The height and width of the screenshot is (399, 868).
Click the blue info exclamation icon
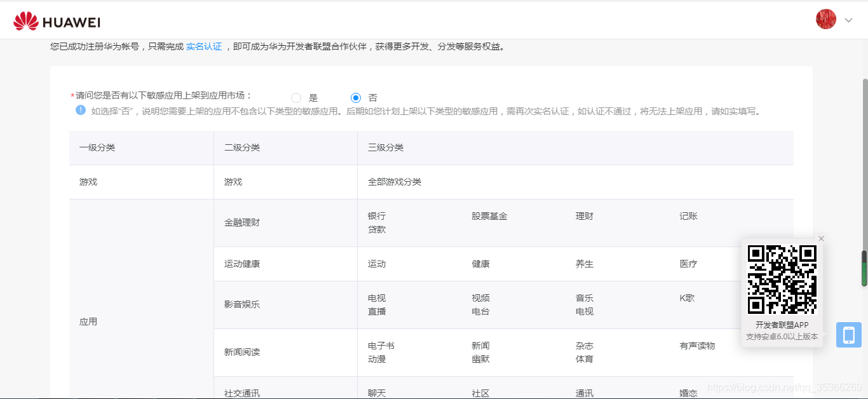coord(81,110)
